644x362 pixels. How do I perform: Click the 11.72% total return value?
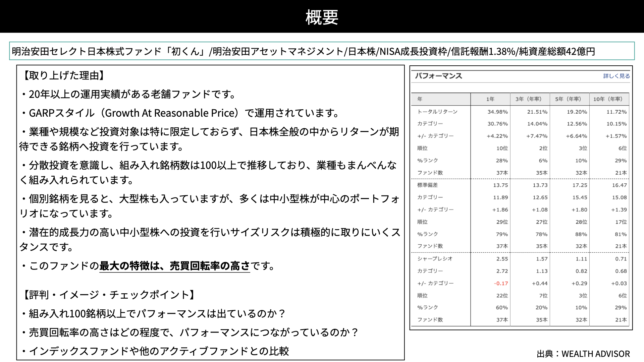pos(616,112)
